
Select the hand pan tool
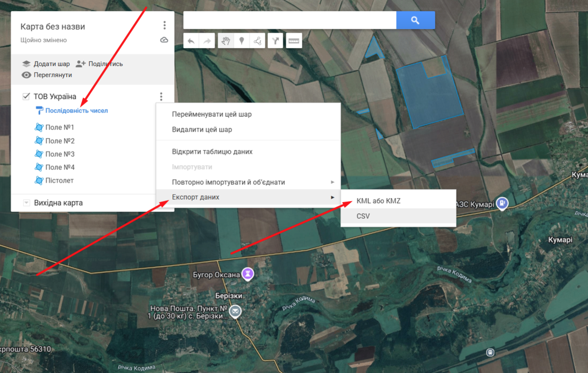(x=226, y=41)
